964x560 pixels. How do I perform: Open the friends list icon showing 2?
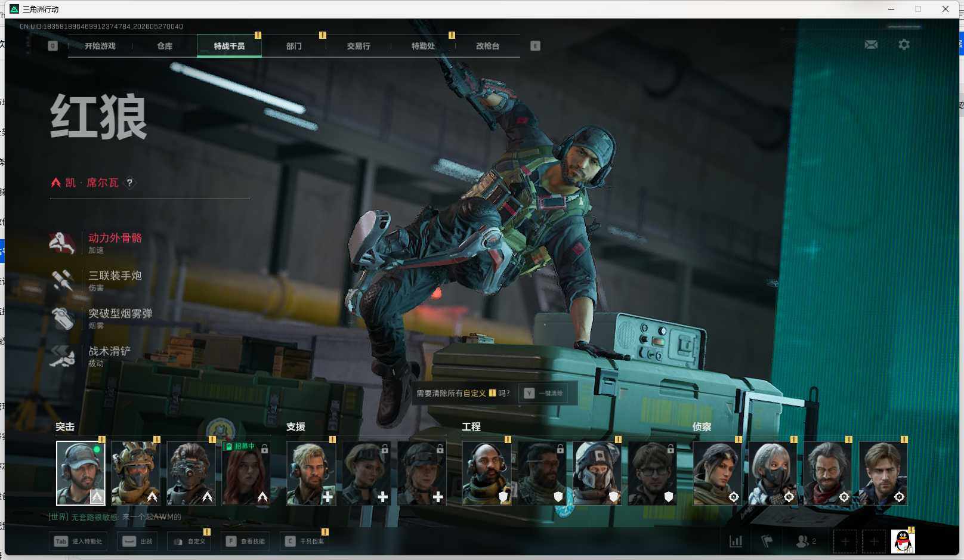[x=805, y=542]
